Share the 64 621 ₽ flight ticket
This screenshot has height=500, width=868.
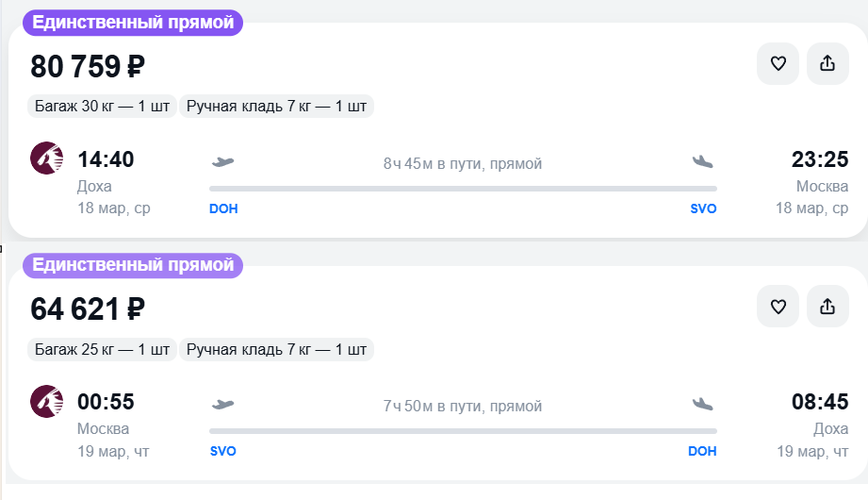pos(827,307)
